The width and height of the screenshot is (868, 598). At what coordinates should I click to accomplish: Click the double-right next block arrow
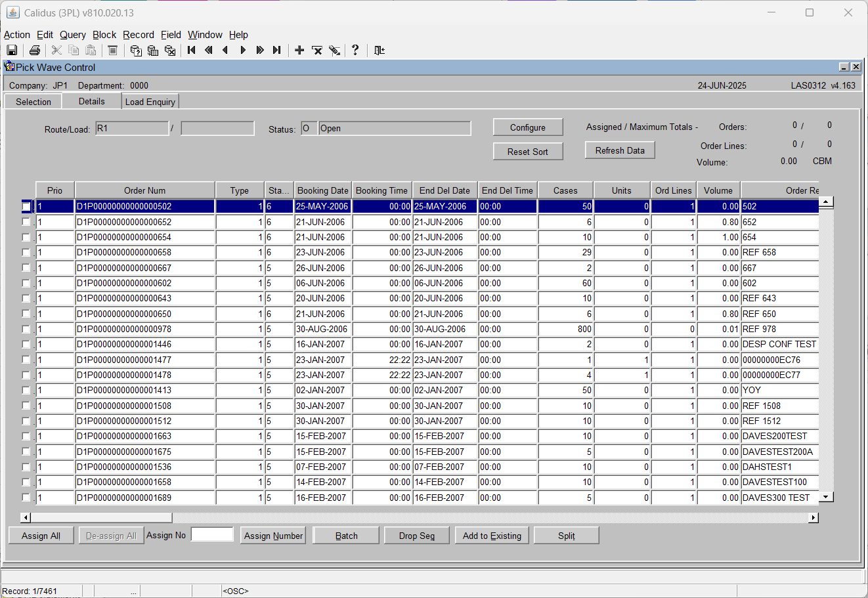[x=260, y=51]
